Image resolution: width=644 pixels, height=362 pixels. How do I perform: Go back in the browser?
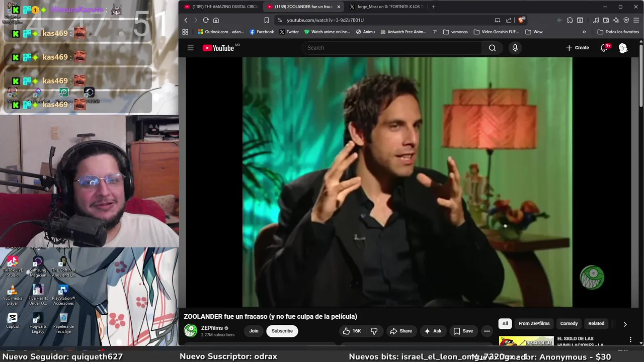pos(186,20)
